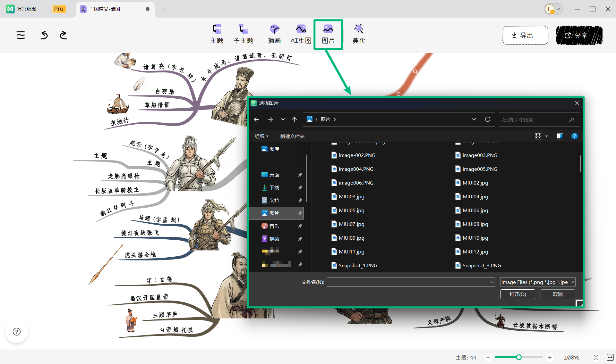The image size is (616, 364).
Task: Redo the last action
Action: (x=63, y=35)
